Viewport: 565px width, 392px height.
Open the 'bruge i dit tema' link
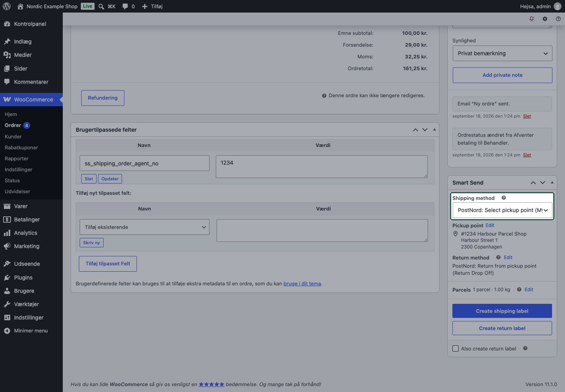tap(302, 283)
